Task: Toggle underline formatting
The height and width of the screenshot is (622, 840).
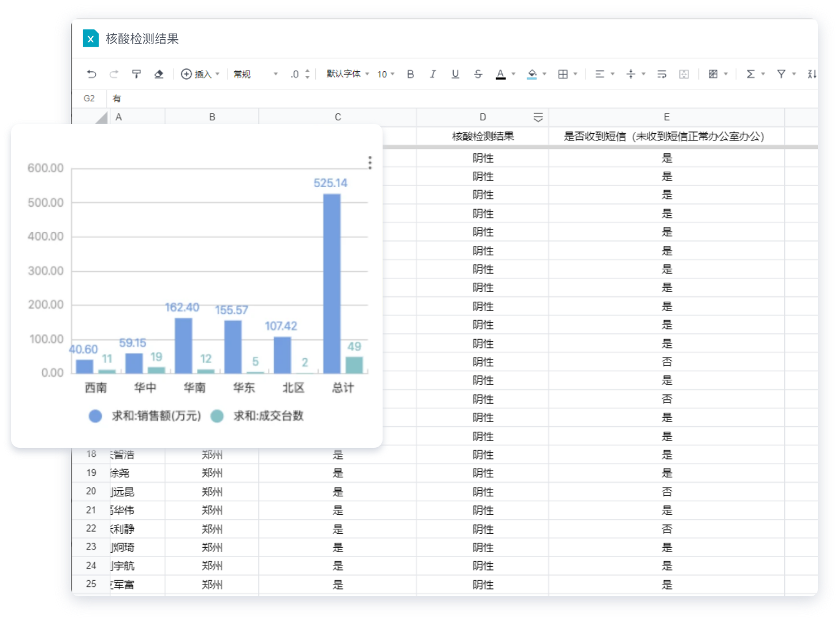Action: (x=455, y=74)
